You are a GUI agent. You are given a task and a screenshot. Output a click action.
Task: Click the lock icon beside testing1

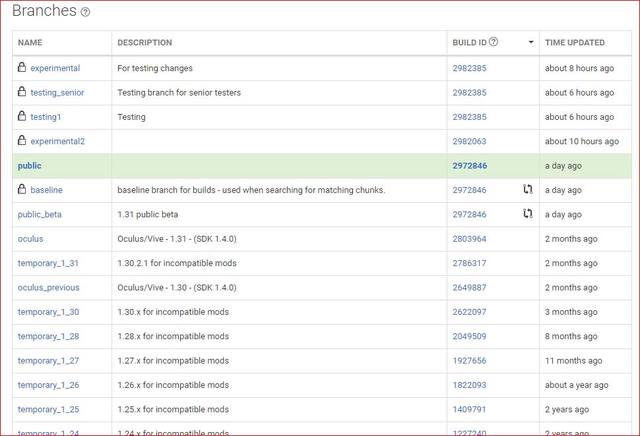[22, 117]
